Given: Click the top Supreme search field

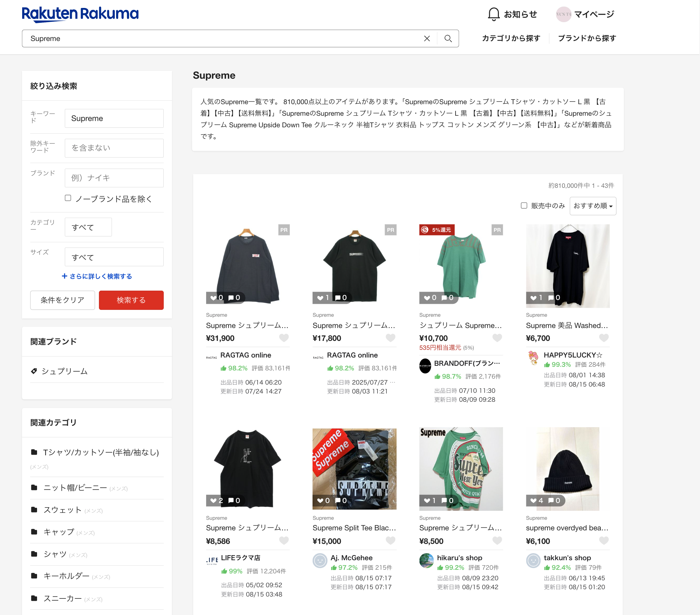Looking at the screenshot, I should coord(223,38).
